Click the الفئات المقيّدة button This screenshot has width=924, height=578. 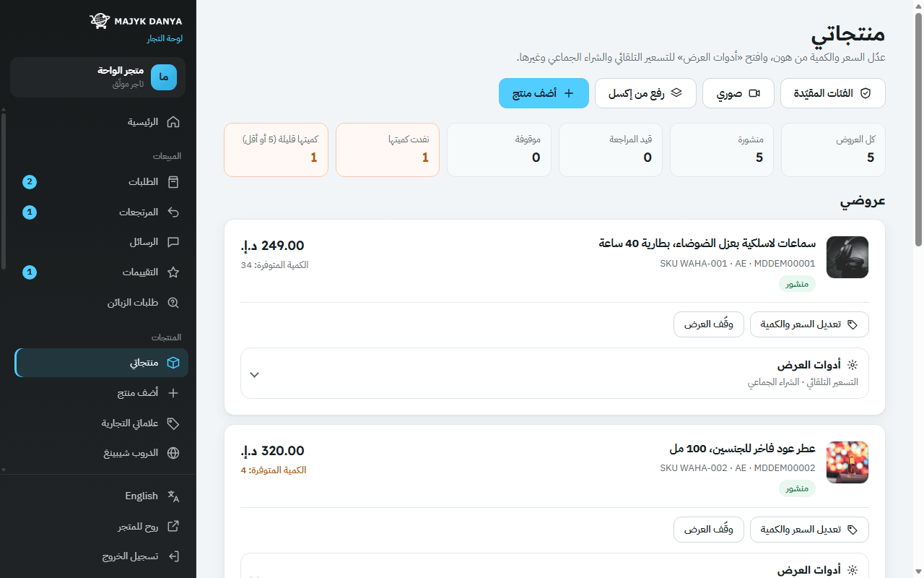pyautogui.click(x=833, y=93)
